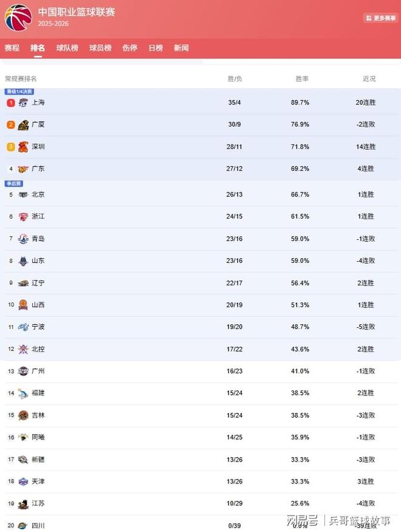Click the Guangsha team logo icon
The image size is (401, 532).
(23, 125)
